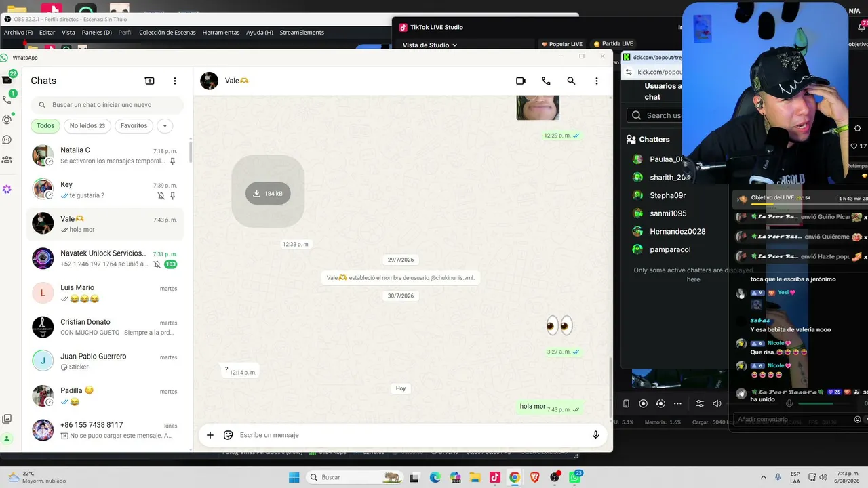The image size is (868, 488).
Task: Open Editar menu in OBS
Action: tap(47, 33)
